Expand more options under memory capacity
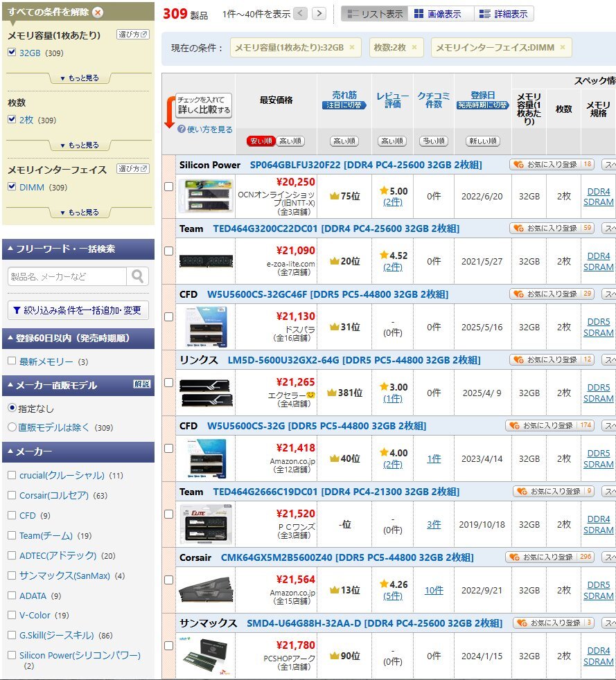616x680 pixels. pyautogui.click(x=79, y=78)
